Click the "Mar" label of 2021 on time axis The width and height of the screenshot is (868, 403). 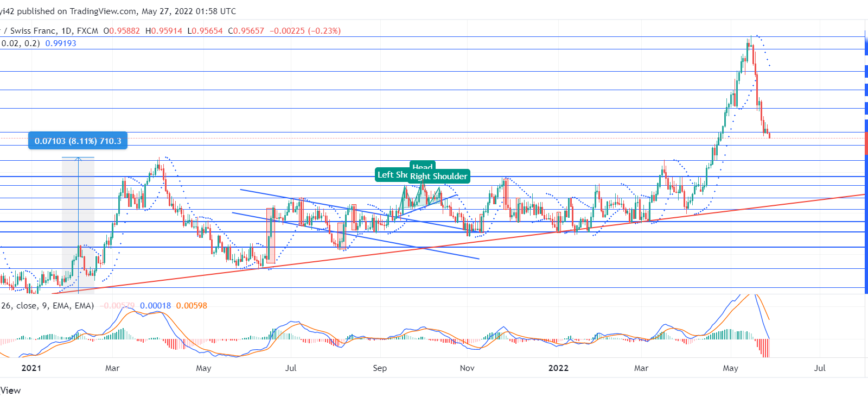coord(112,368)
